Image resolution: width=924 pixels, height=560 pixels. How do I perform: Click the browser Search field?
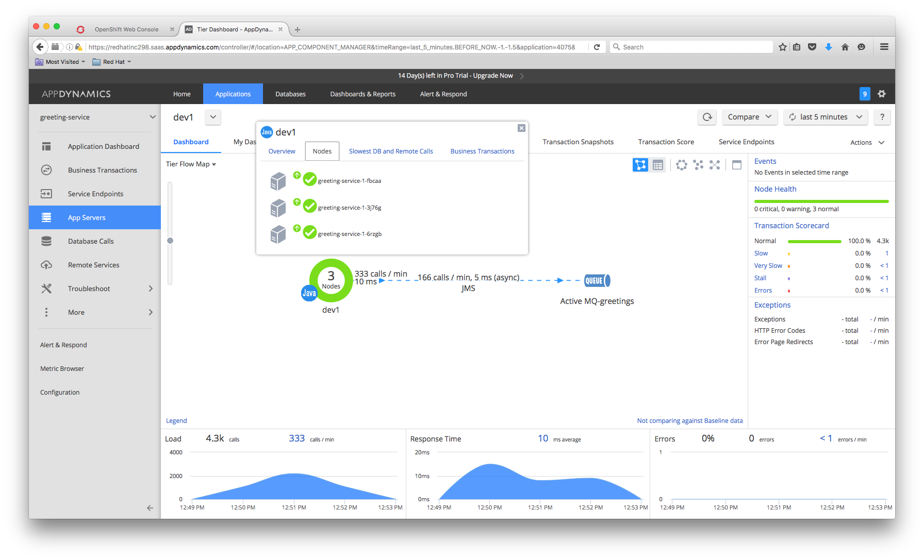(x=691, y=47)
